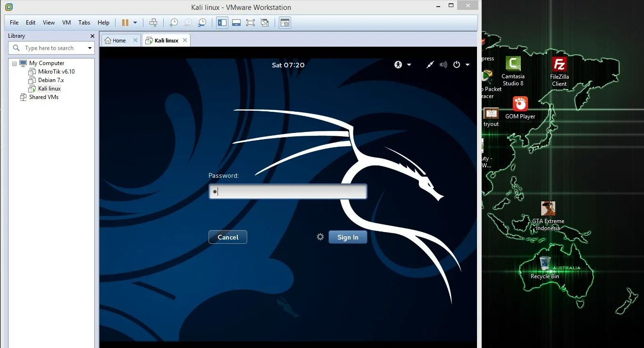Open the power off menu icon
This screenshot has height=348, width=644.
point(457,65)
